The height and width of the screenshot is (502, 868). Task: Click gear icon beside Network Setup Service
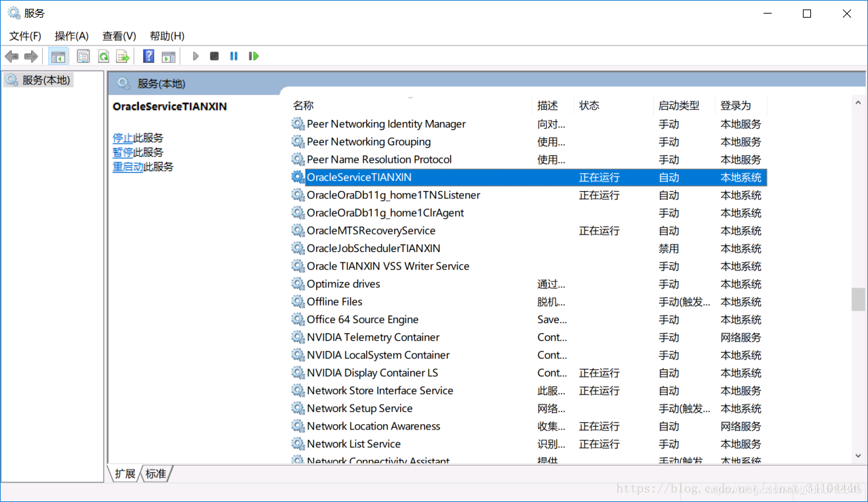coord(298,408)
